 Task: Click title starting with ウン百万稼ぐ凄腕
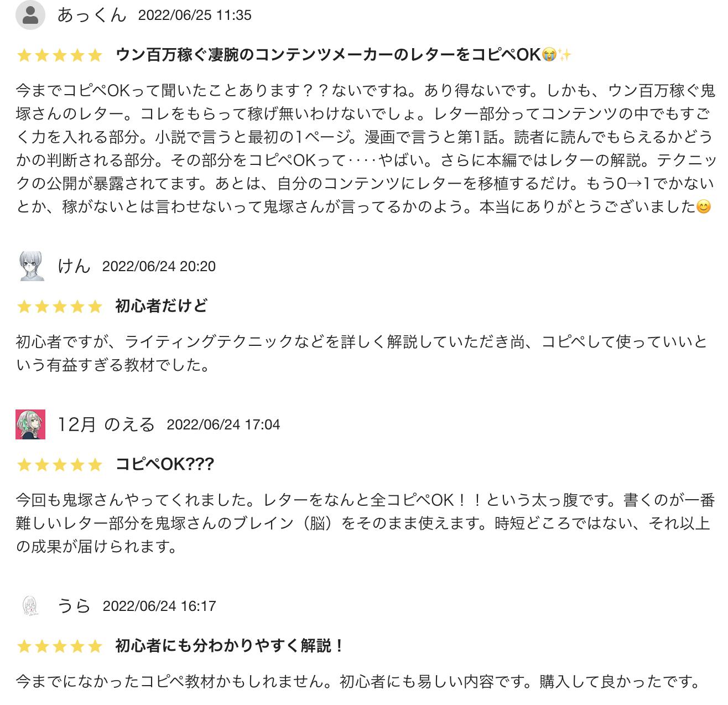pyautogui.click(x=343, y=55)
